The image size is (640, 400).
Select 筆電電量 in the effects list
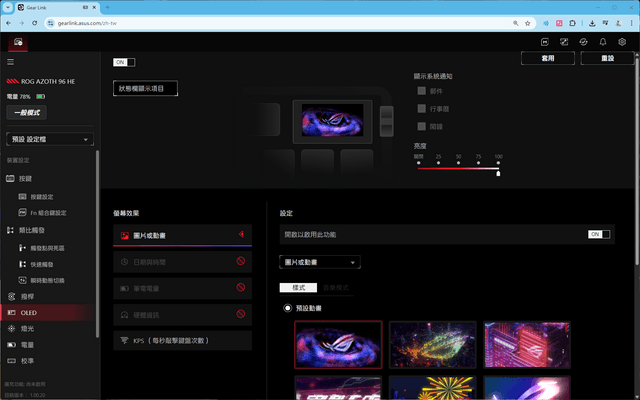point(182,289)
